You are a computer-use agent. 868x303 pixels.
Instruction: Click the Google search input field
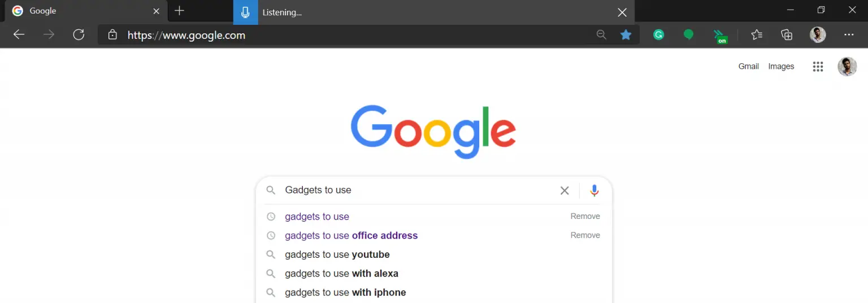pyautogui.click(x=418, y=191)
